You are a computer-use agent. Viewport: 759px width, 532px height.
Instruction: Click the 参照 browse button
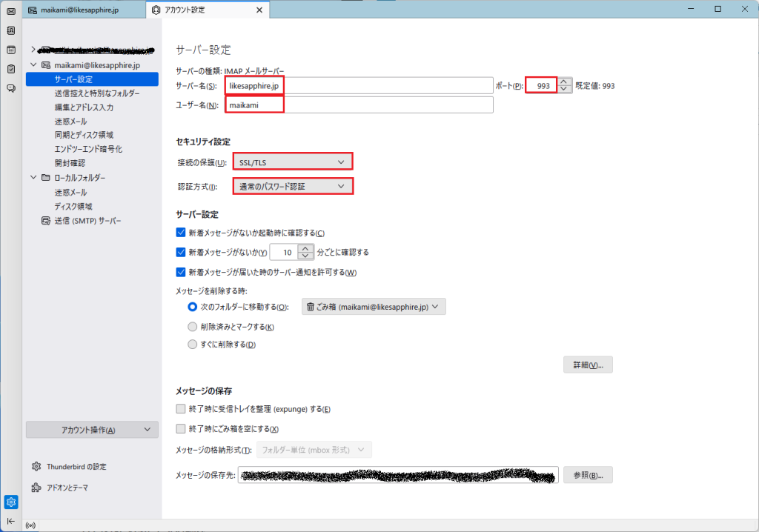pos(588,475)
